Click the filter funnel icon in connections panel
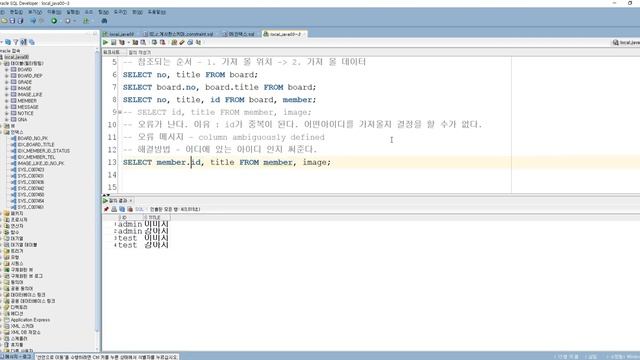640x360 pixels. coord(16,42)
